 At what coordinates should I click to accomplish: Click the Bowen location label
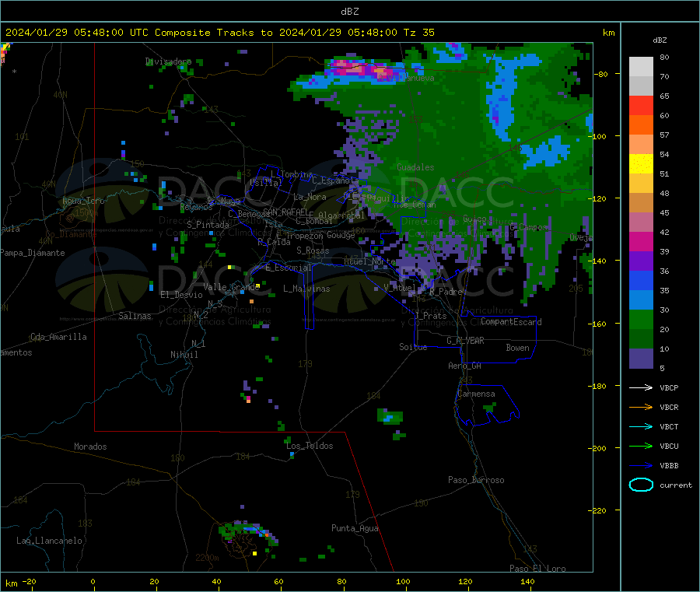click(517, 348)
